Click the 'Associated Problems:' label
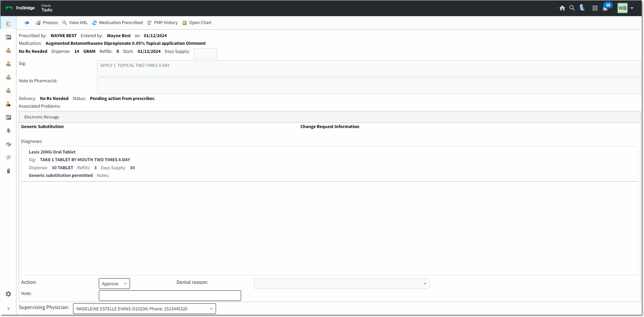Viewport: 644px width, 317px height. click(x=40, y=106)
